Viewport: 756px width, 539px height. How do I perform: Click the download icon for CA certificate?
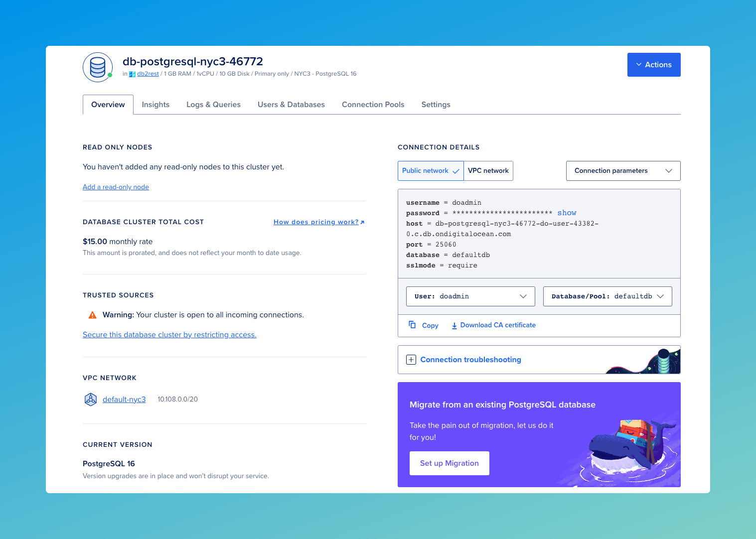tap(454, 325)
